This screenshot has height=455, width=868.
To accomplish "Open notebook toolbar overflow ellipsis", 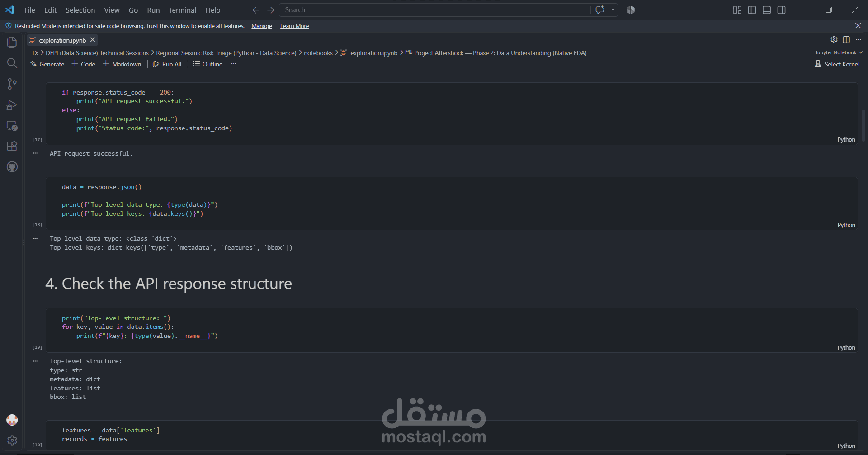I will (233, 64).
